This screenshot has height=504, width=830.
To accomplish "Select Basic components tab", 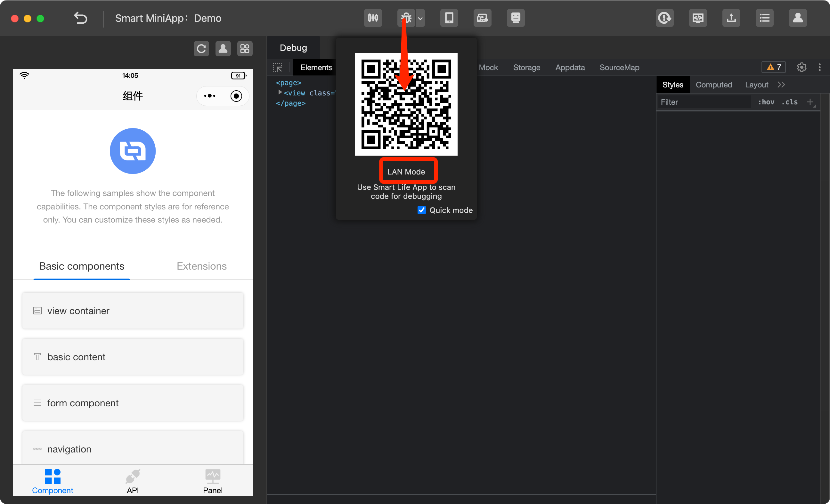I will tap(82, 266).
